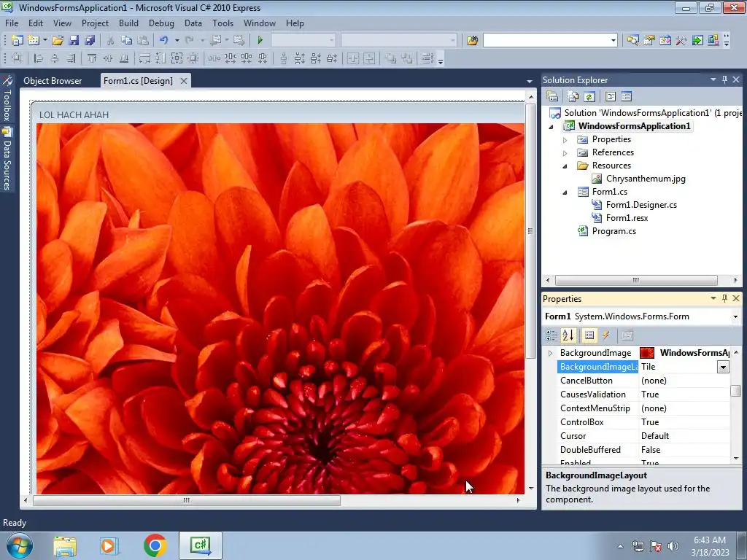Open the Build menu
Image resolution: width=747 pixels, height=560 pixels.
coord(128,23)
